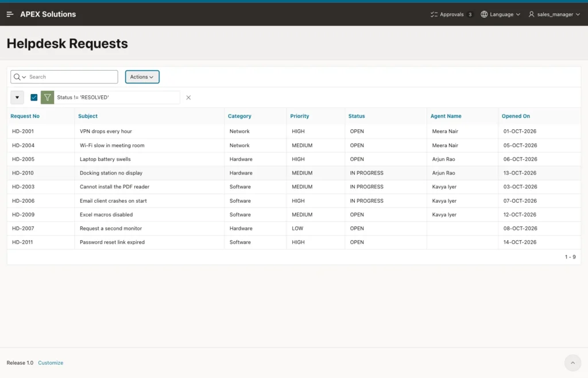The height and width of the screenshot is (378, 588).
Task: Collapse the filter settings bar
Action: point(17,98)
